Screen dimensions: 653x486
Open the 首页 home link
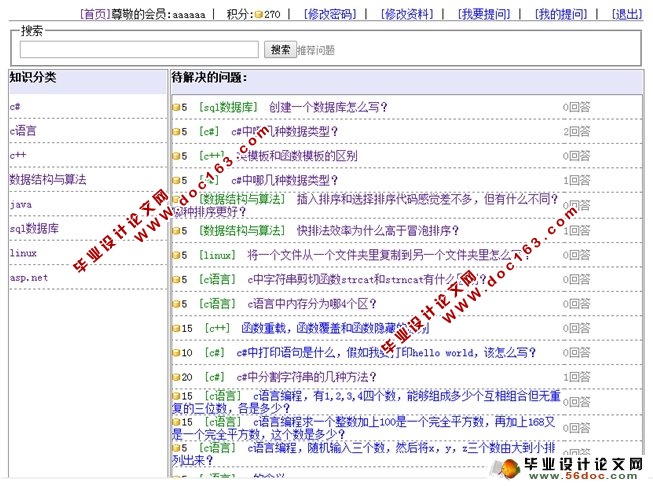(x=95, y=15)
